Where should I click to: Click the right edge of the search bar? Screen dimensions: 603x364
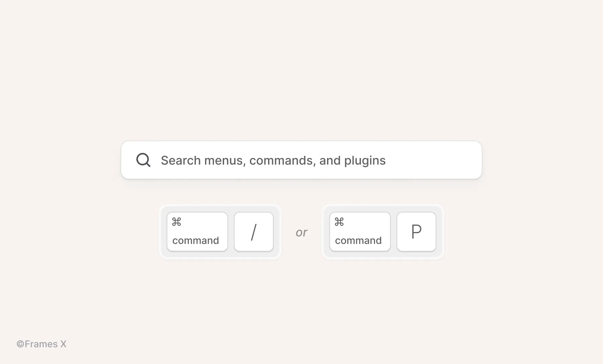[480, 160]
